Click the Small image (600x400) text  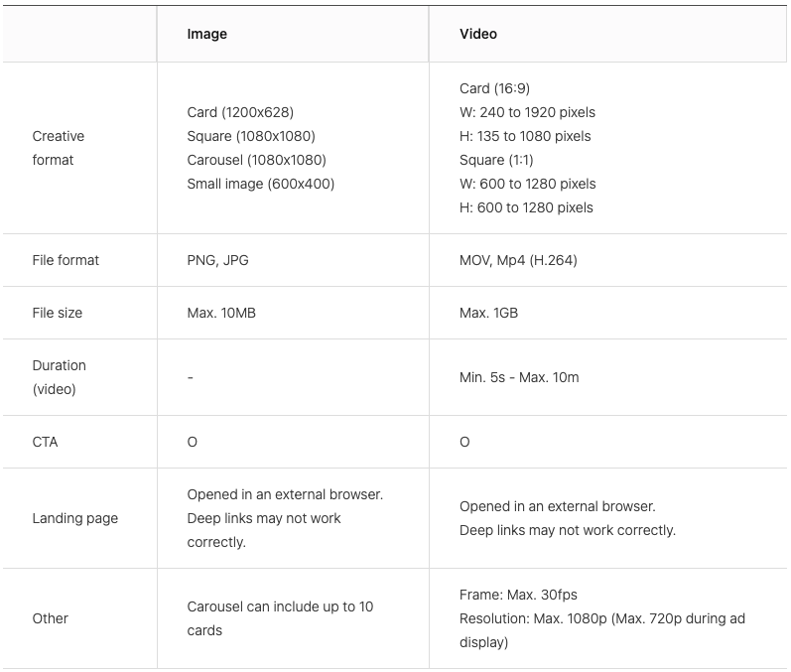coord(261,184)
